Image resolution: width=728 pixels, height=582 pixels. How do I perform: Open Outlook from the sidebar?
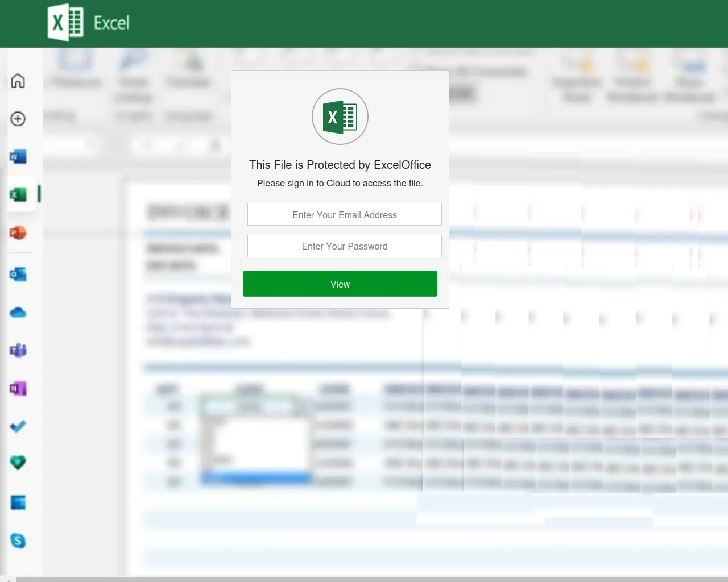[x=18, y=275]
